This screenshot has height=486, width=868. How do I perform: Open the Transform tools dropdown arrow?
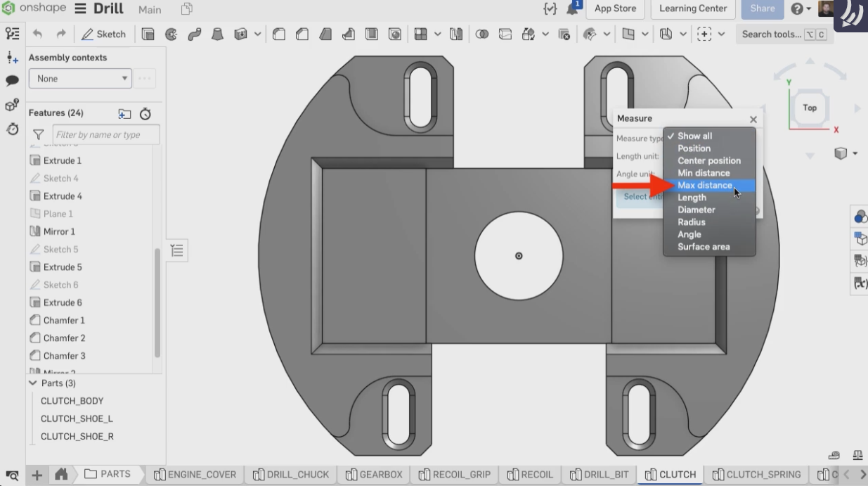[x=545, y=34]
